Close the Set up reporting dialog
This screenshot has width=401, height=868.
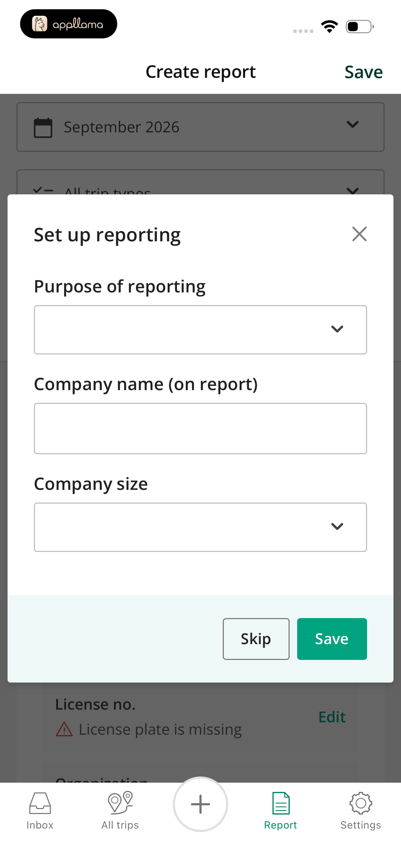pos(359,234)
